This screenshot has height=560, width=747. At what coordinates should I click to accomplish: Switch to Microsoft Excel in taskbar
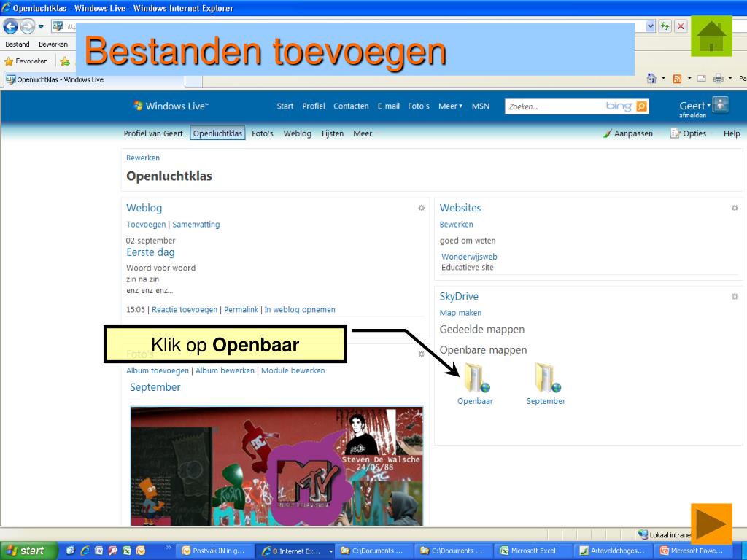[533, 551]
